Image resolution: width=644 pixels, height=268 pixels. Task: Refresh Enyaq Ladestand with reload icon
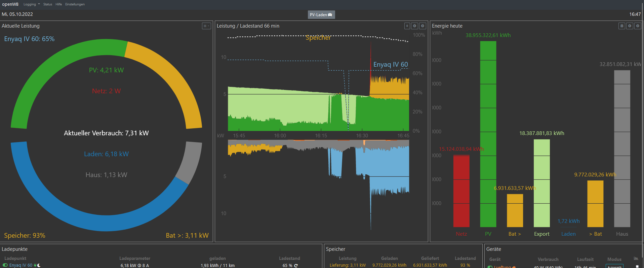(x=296, y=266)
